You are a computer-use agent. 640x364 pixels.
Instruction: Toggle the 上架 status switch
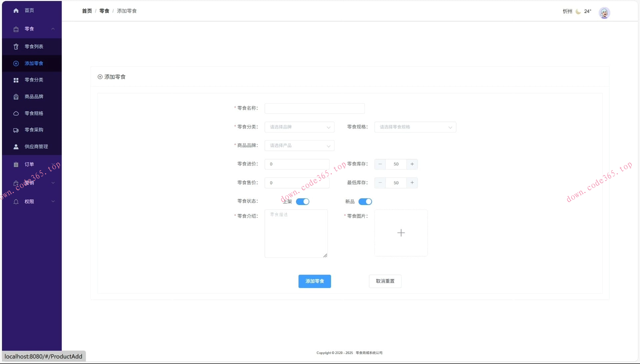tap(302, 202)
